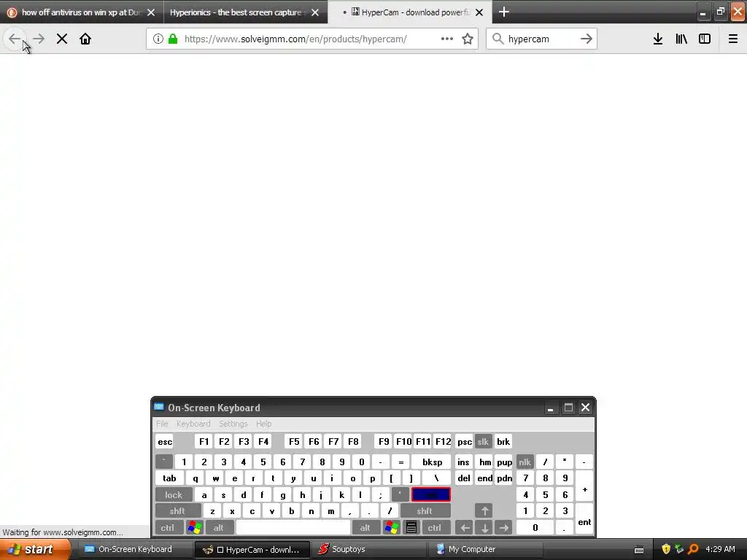Open My Computer from the taskbar
The height and width of the screenshot is (560, 747).
[484, 549]
